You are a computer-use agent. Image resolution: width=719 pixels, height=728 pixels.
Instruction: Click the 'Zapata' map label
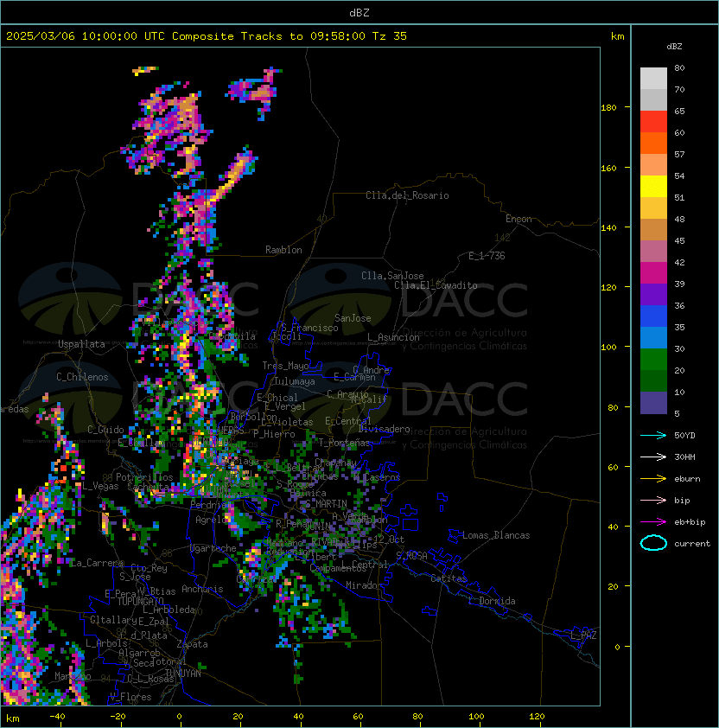[x=192, y=644]
